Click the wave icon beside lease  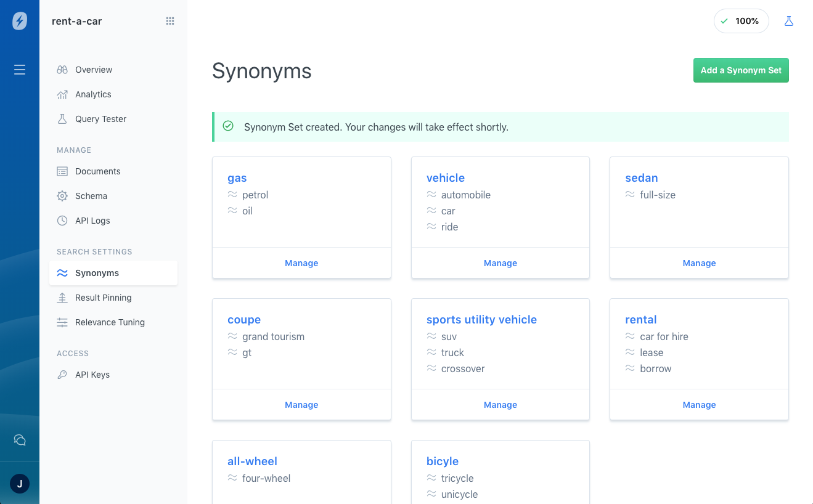630,352
